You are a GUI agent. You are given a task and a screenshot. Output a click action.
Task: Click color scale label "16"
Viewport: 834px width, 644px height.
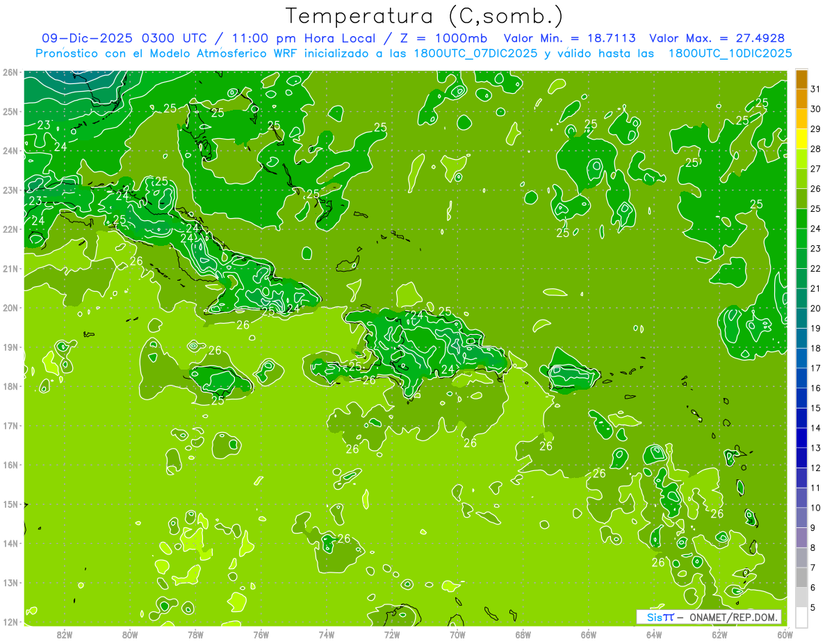pyautogui.click(x=816, y=388)
